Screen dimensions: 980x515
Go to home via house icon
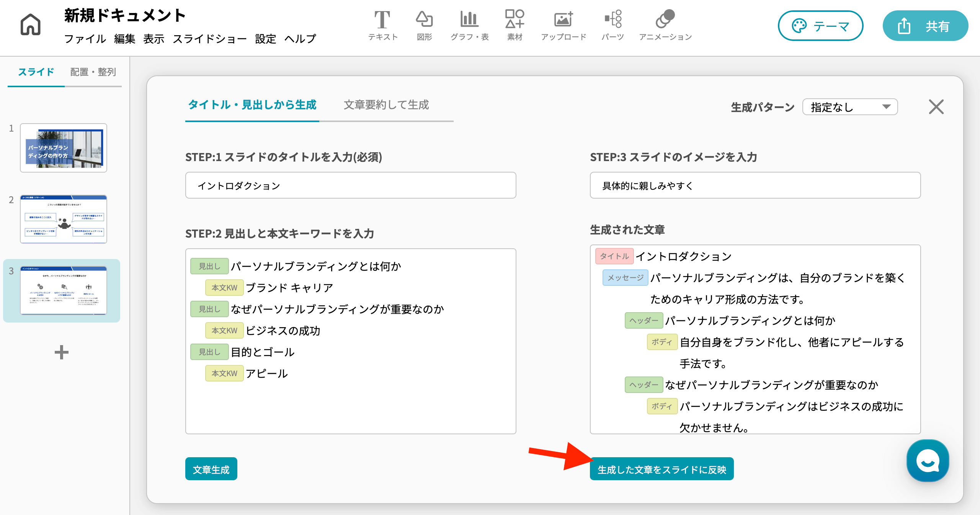[x=30, y=24]
